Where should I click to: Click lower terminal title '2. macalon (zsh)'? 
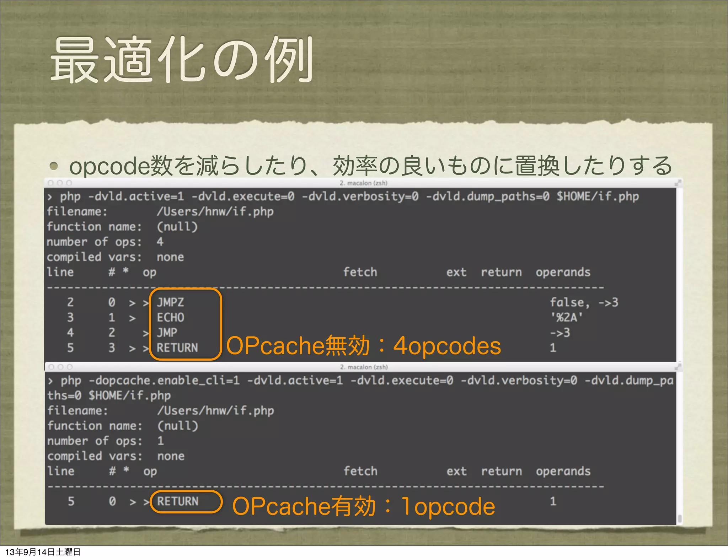point(364,367)
